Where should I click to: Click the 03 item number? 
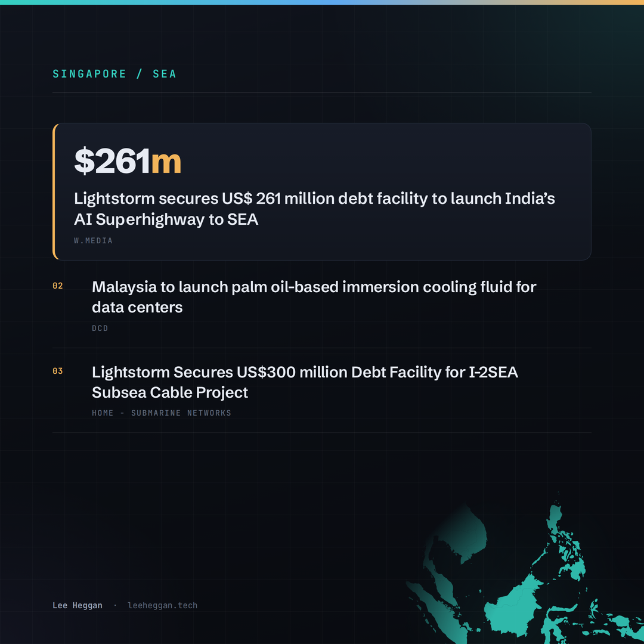pyautogui.click(x=58, y=371)
